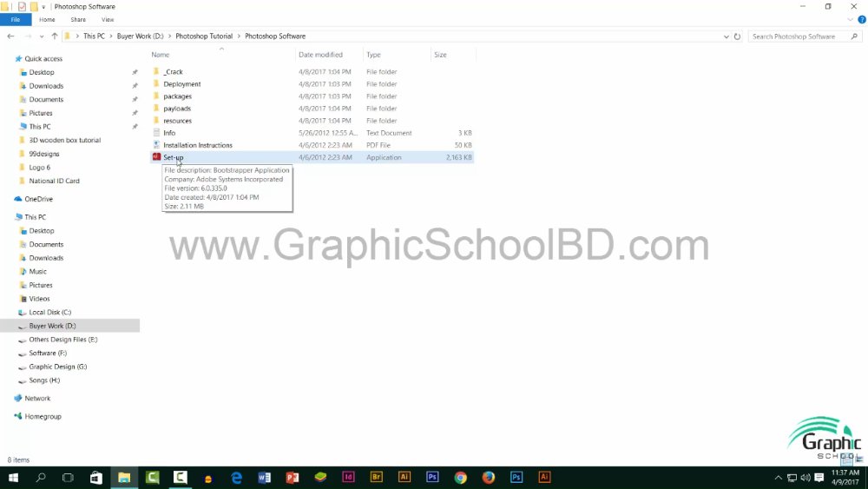Open Music under This PC
This screenshot has width=868, height=489.
[x=37, y=271]
